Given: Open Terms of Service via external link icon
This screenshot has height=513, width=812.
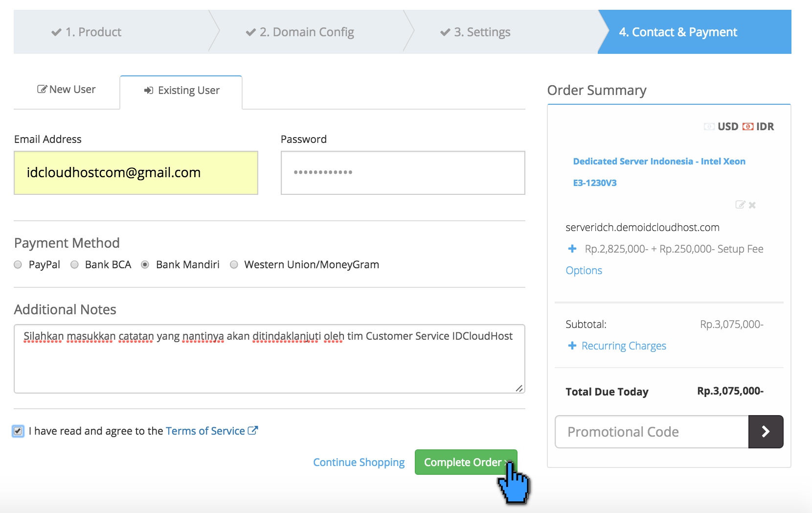Looking at the screenshot, I should point(253,430).
